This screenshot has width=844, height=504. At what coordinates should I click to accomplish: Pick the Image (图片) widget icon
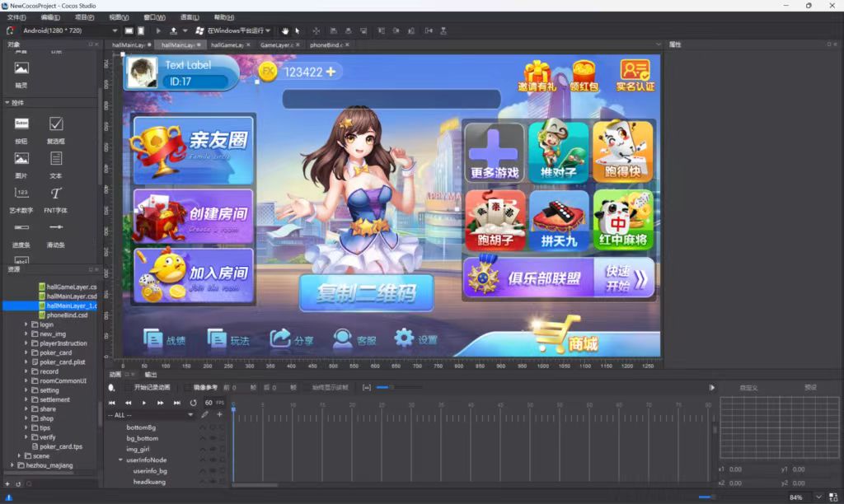(21, 158)
